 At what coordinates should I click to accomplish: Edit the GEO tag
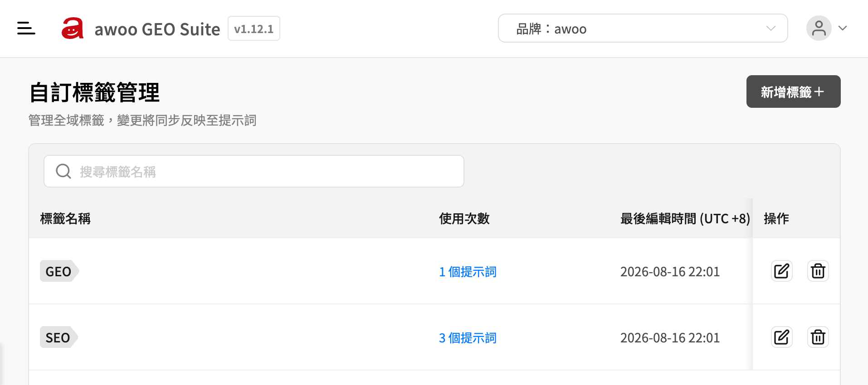pyautogui.click(x=781, y=271)
